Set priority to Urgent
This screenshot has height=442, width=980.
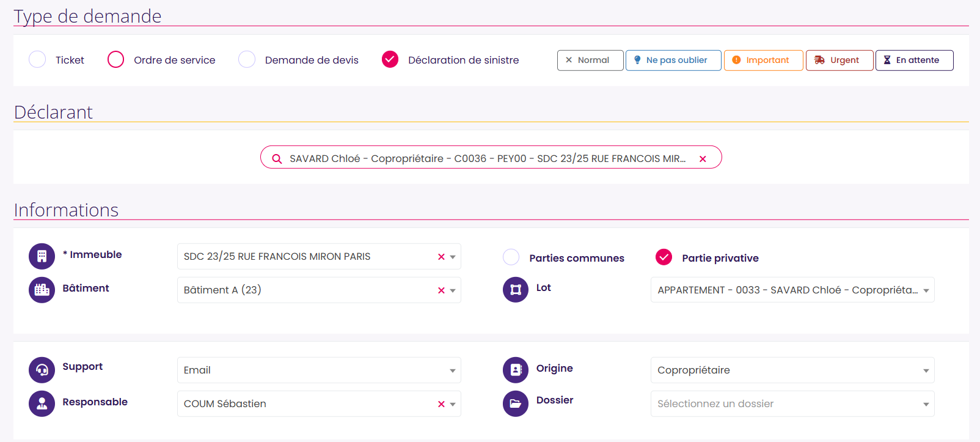(839, 61)
